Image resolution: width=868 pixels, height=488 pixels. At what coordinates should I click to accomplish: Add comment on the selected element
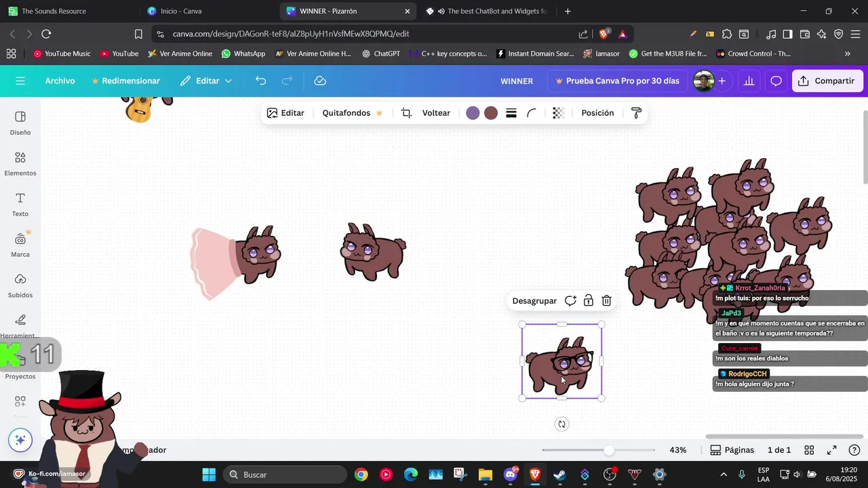pyautogui.click(x=570, y=301)
